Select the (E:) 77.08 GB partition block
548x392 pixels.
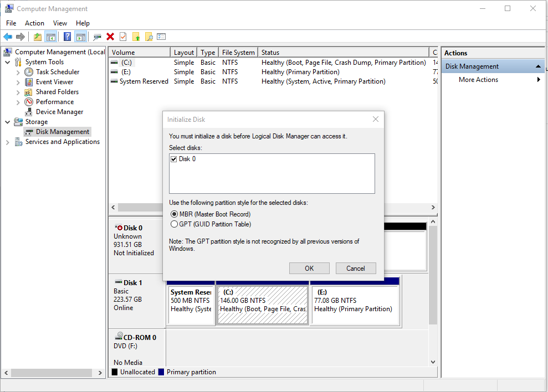click(355, 306)
